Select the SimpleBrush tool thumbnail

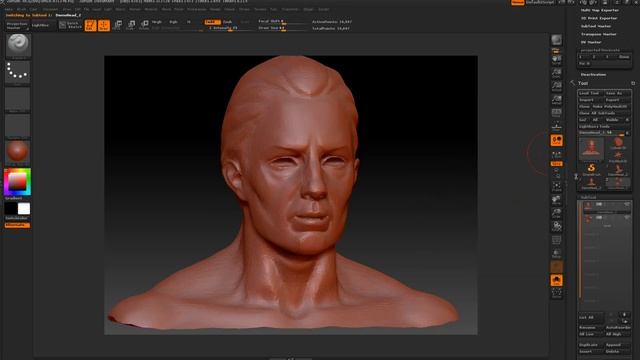591,169
